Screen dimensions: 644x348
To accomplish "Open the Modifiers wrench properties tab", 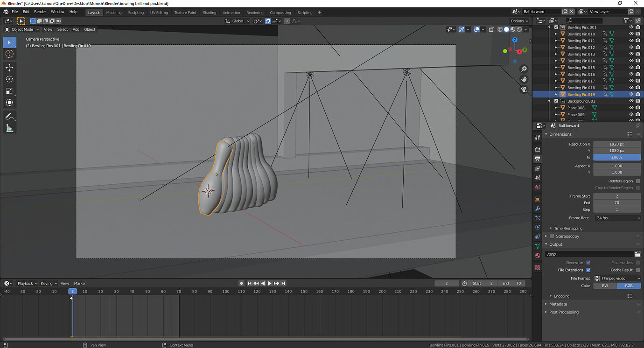I will coord(538,209).
